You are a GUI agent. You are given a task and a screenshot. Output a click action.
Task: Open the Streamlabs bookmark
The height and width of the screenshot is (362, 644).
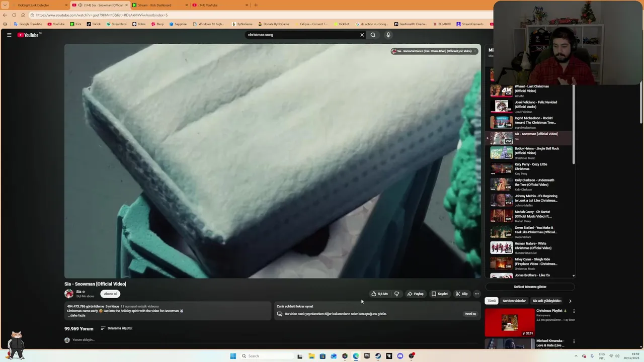click(x=116, y=24)
